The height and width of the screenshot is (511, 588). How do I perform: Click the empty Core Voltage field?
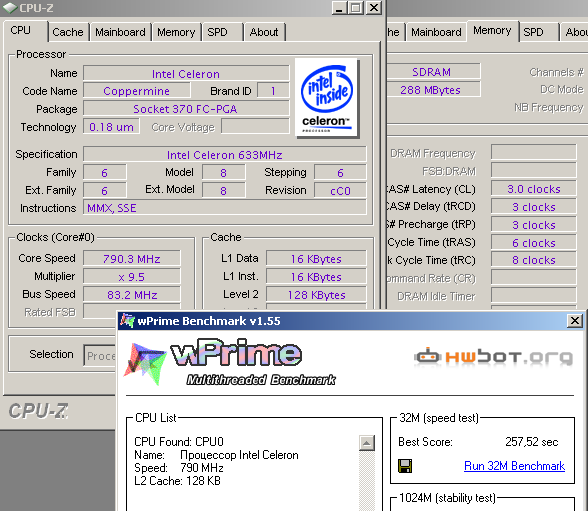(255, 126)
